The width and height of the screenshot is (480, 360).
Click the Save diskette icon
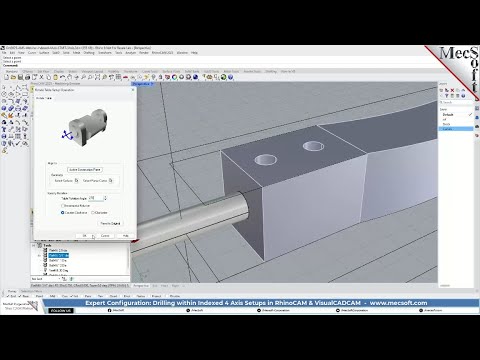click(x=20, y=77)
